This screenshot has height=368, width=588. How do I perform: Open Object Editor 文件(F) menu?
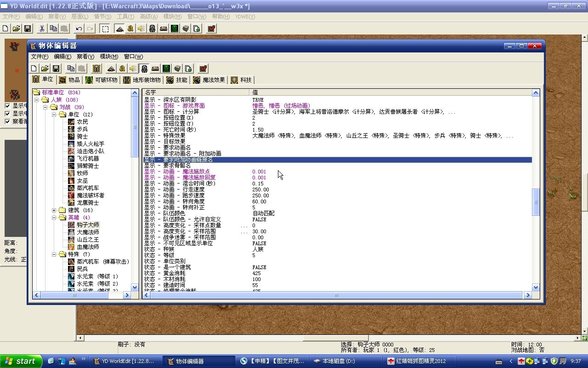pyautogui.click(x=40, y=57)
